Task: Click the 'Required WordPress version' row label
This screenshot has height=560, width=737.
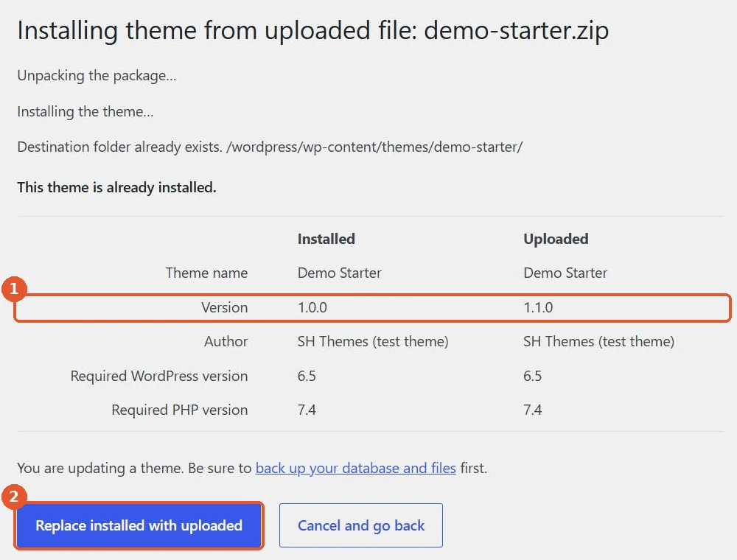Action: (159, 377)
